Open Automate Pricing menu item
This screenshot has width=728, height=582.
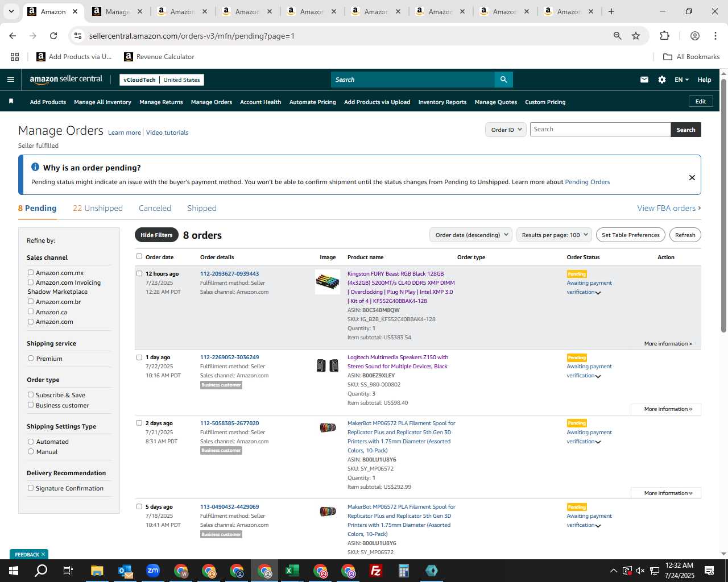click(313, 102)
